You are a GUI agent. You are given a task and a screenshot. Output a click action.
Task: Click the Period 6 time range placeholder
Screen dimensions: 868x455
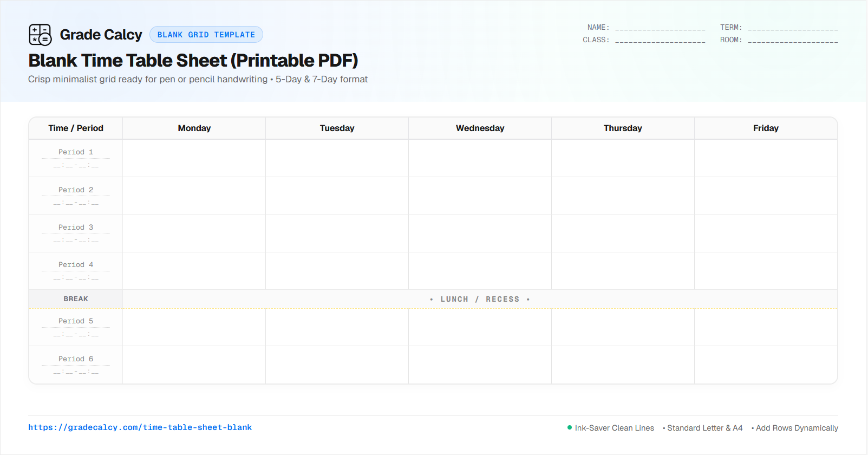click(76, 372)
